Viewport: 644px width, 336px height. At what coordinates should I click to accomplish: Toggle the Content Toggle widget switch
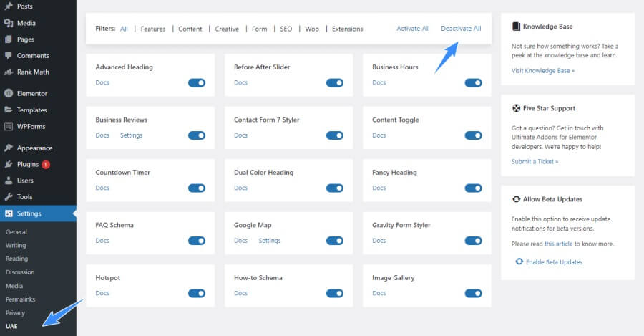coord(473,135)
